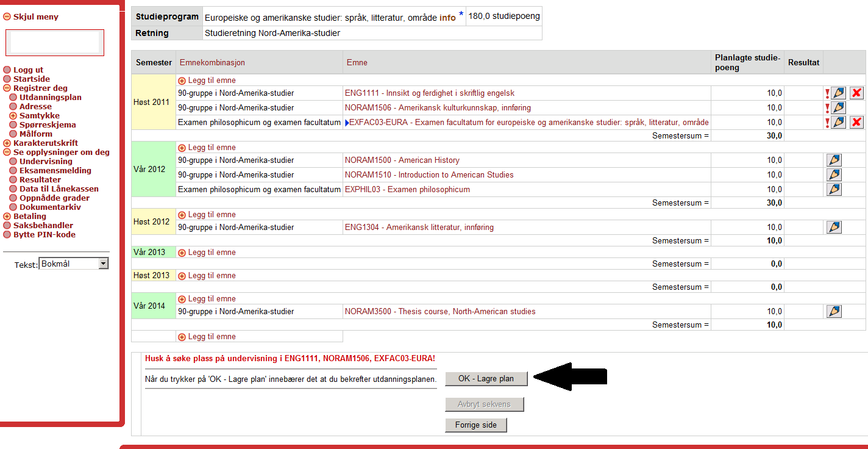Collapse the menu with Skjul meny
The height and width of the screenshot is (449, 868).
click(31, 17)
